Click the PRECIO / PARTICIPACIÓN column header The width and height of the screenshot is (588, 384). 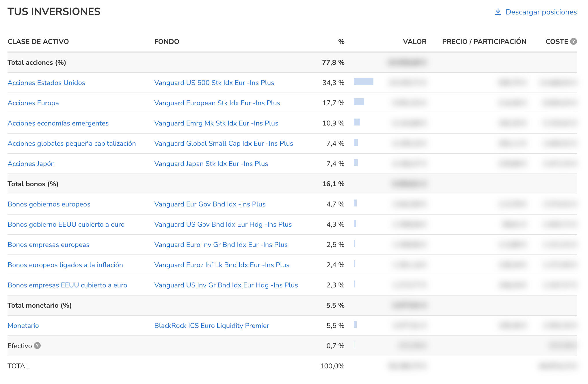click(484, 42)
